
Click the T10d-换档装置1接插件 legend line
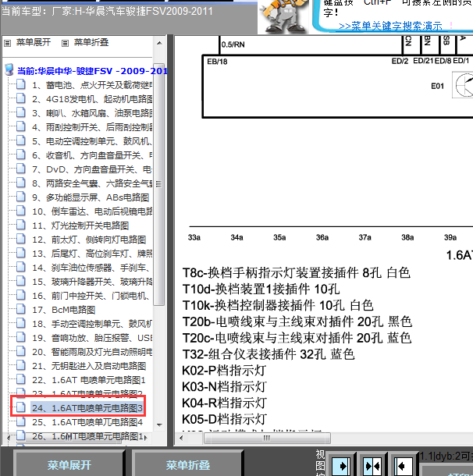tap(261, 289)
